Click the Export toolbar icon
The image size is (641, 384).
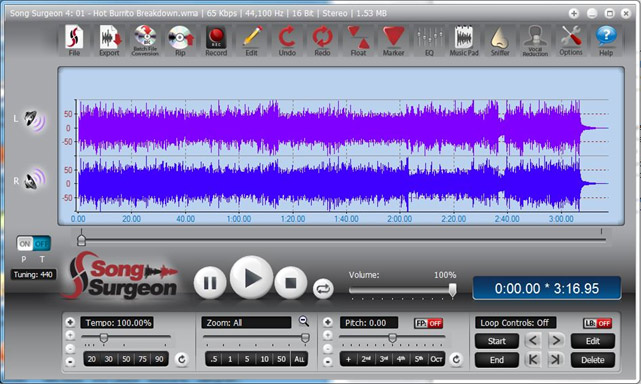(x=110, y=40)
